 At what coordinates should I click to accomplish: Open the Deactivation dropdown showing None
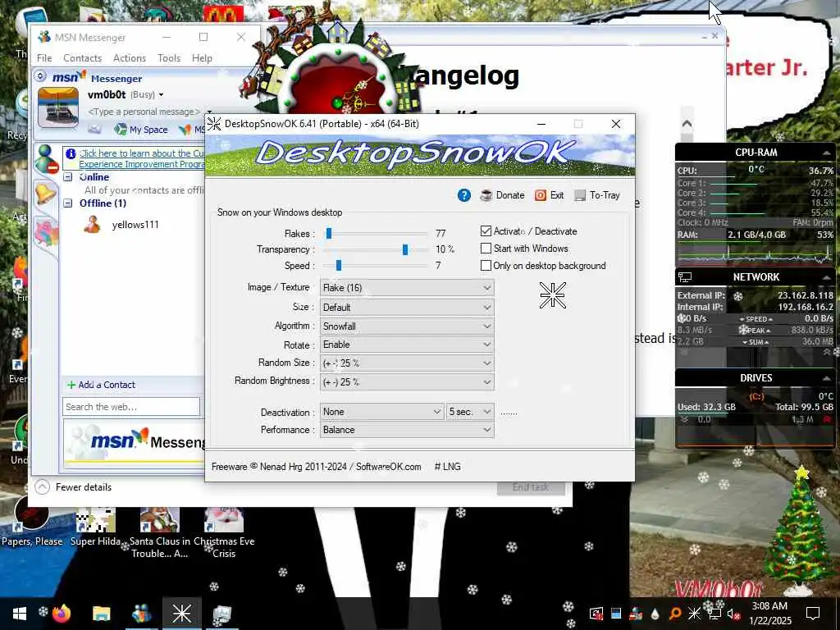381,412
